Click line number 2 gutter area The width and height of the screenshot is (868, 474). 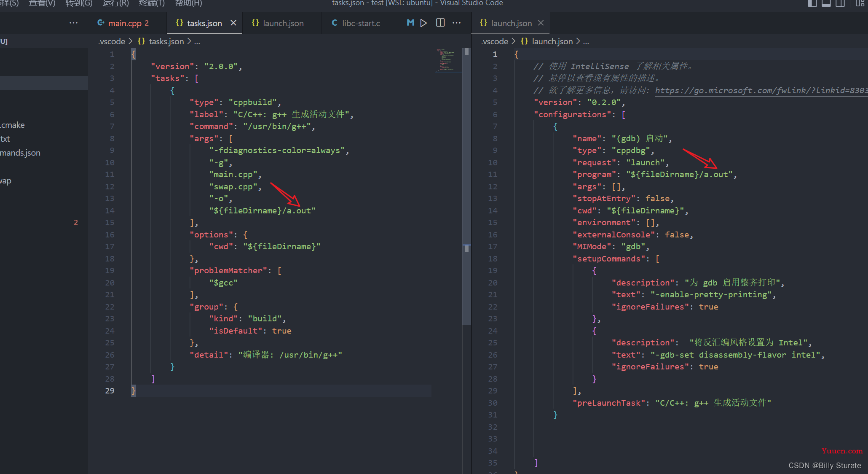click(112, 66)
